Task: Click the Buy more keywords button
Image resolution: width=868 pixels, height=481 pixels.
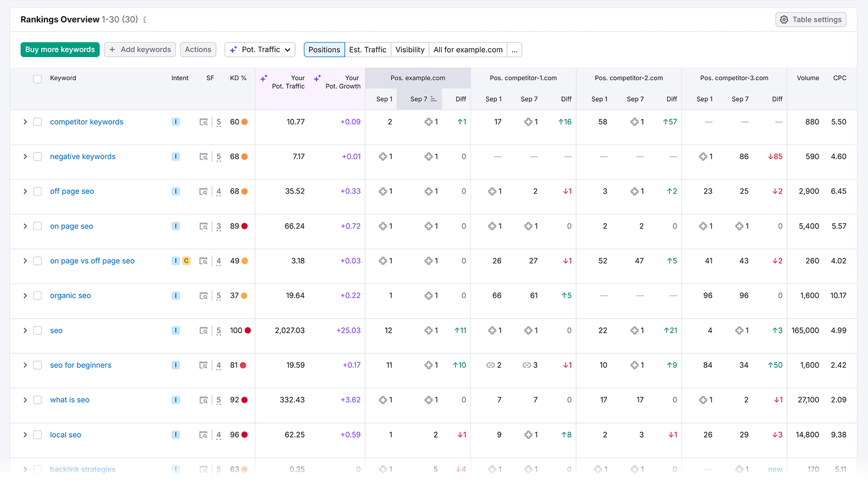Action: 60,50
